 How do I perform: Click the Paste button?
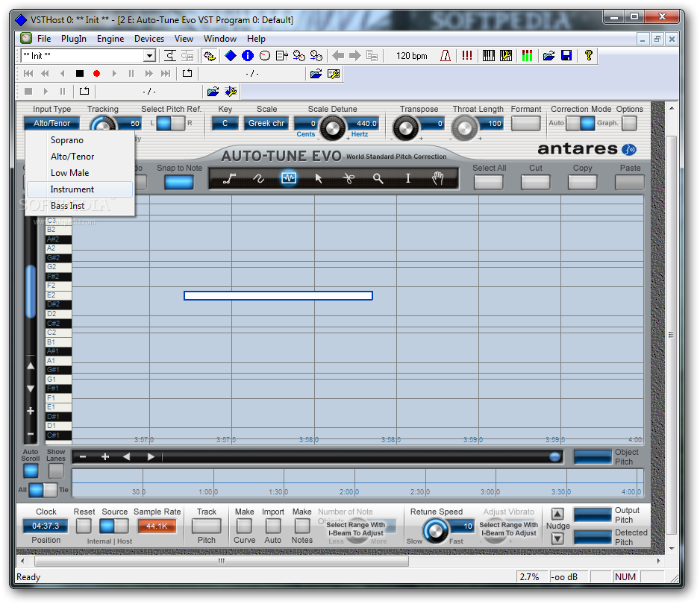[x=629, y=182]
